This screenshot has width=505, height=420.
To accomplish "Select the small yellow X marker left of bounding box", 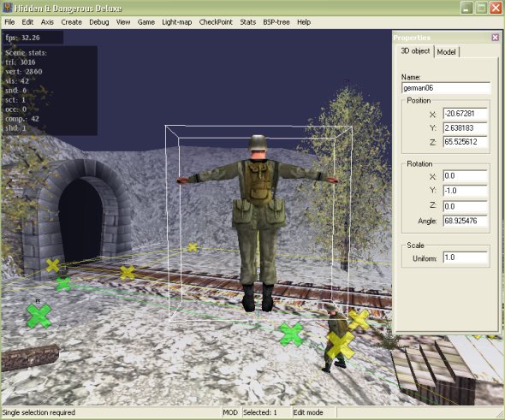I will [x=193, y=247].
